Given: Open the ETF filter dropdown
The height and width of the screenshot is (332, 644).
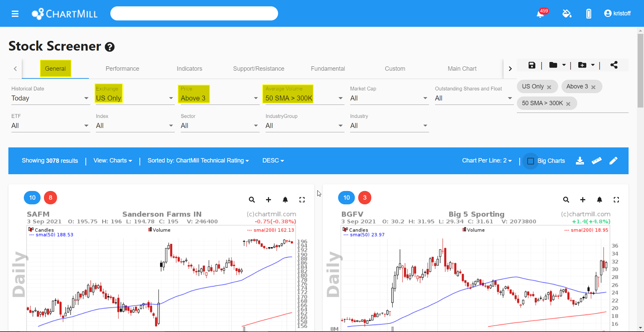Looking at the screenshot, I should (x=51, y=126).
